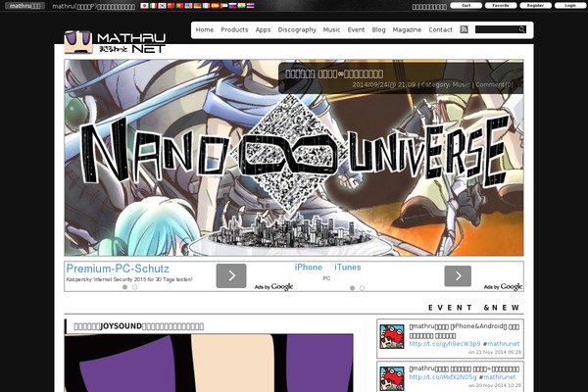Viewport: 588px width, 392px height.
Task: Click next arrow in Premium-PC-Schutz ad
Action: tap(231, 275)
